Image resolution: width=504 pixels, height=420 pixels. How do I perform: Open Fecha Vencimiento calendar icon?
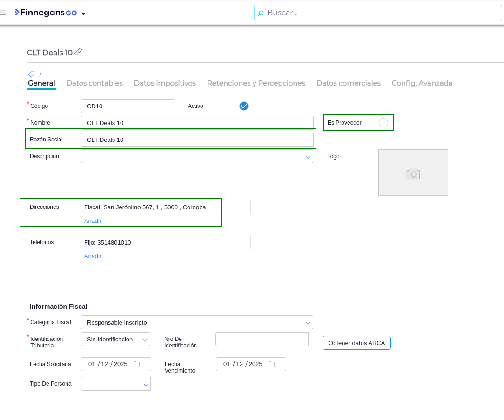(x=271, y=364)
